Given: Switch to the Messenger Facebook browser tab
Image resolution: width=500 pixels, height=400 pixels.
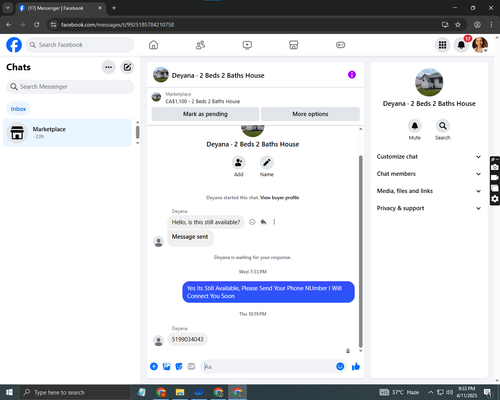Looking at the screenshot, I should 61,8.
